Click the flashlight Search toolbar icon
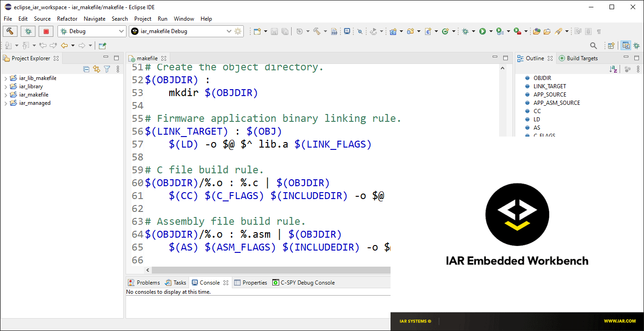The height and width of the screenshot is (331, 644). (x=558, y=31)
